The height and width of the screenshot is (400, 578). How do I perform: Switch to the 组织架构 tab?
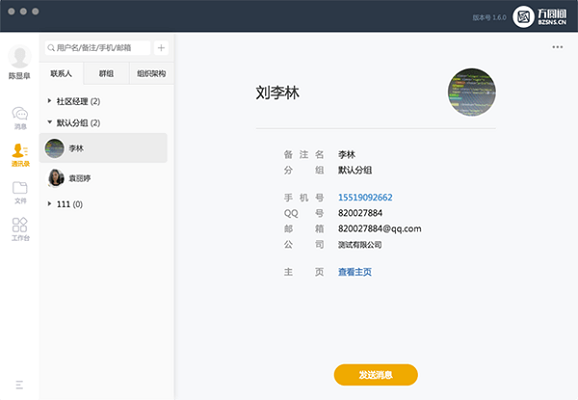[152, 73]
